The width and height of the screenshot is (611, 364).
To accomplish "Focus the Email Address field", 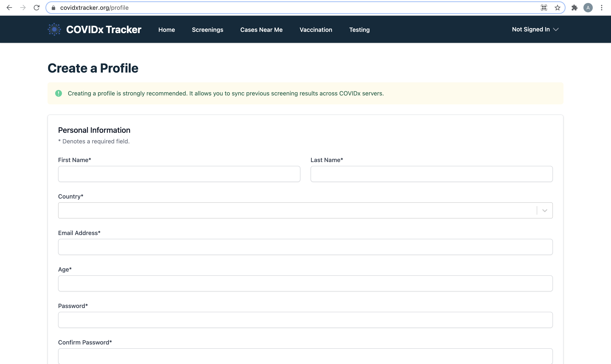I will pyautogui.click(x=305, y=247).
